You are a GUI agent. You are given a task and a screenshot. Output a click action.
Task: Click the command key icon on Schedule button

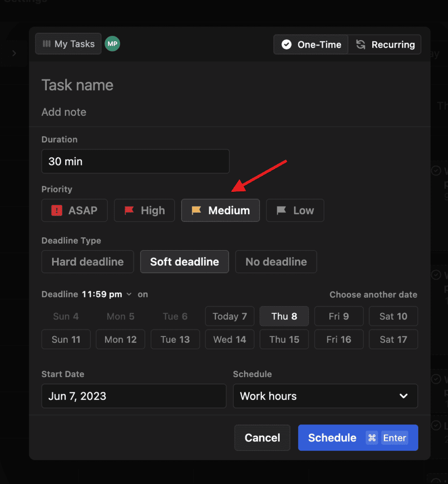pyautogui.click(x=374, y=438)
